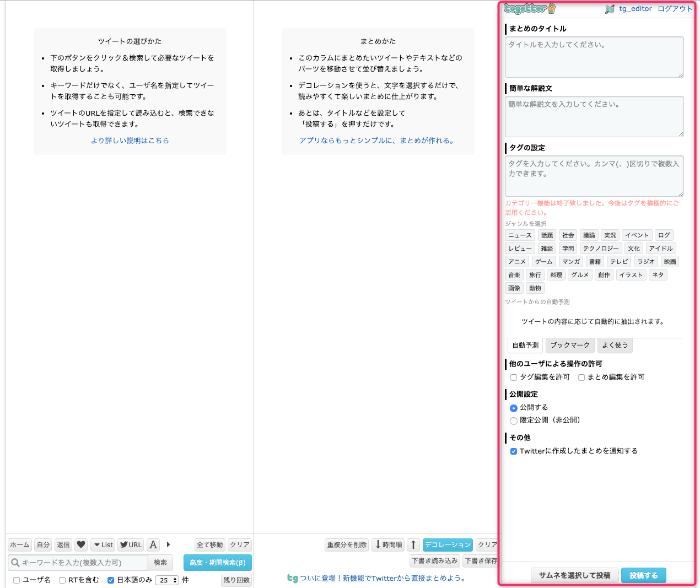Image resolution: width=700 pixels, height=588 pixels.
Task: Open the List dropdown
Action: coord(103,545)
